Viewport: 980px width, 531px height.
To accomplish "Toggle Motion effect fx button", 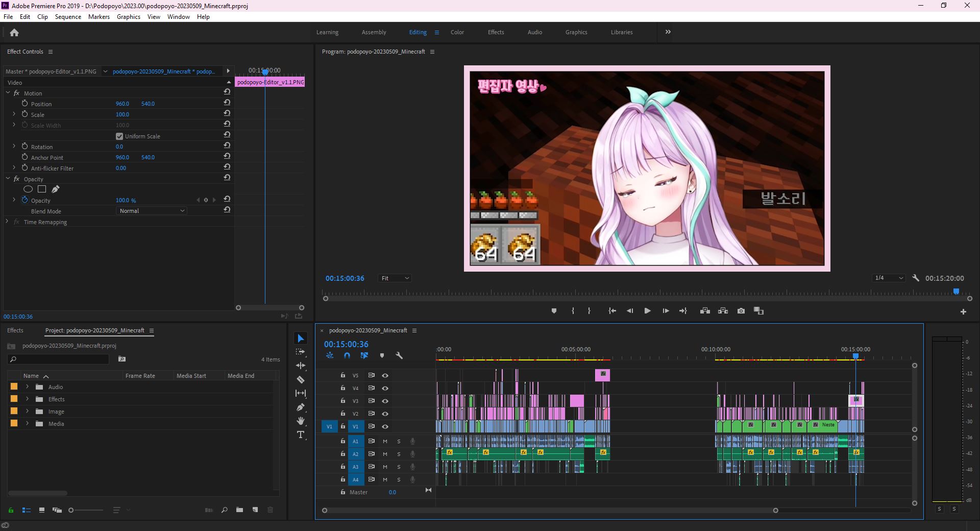I will (17, 93).
